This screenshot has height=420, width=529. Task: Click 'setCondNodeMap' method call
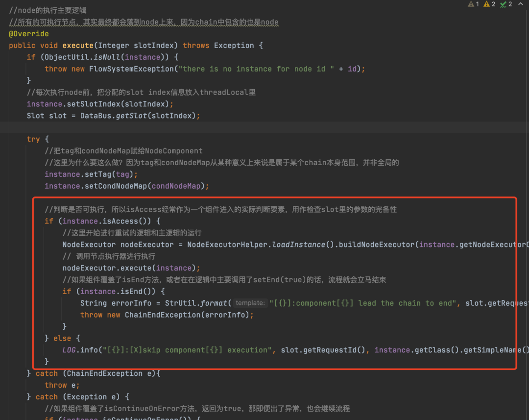click(x=116, y=186)
